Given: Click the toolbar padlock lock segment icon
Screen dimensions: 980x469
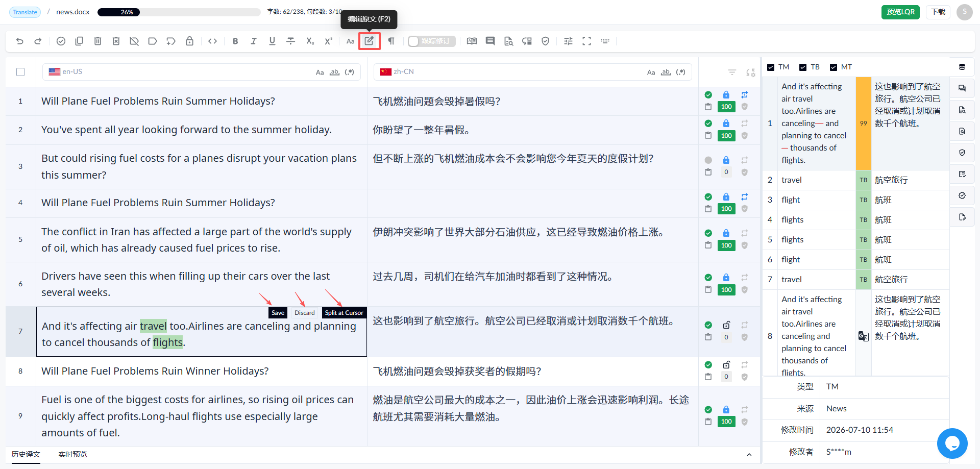Looking at the screenshot, I should [x=189, y=41].
